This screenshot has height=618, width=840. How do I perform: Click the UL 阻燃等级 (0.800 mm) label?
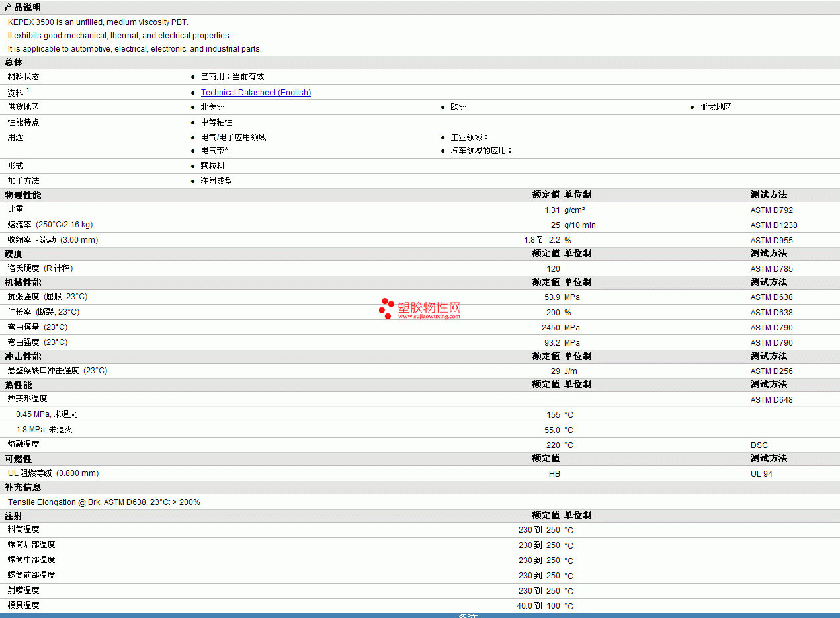point(53,473)
